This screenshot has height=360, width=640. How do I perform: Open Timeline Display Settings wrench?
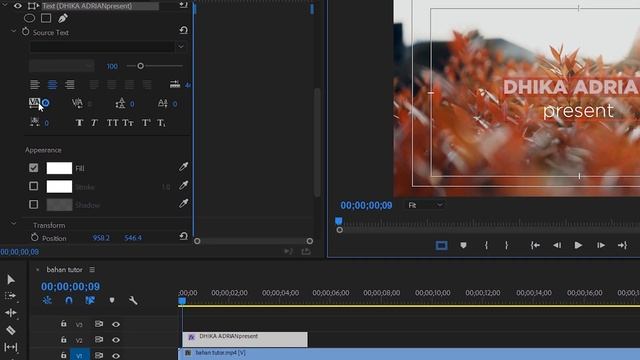[x=133, y=300]
